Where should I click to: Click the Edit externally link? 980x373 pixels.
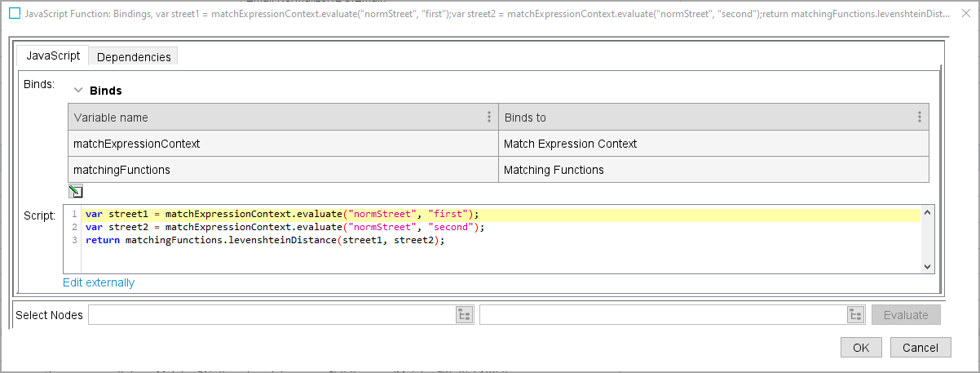click(99, 282)
